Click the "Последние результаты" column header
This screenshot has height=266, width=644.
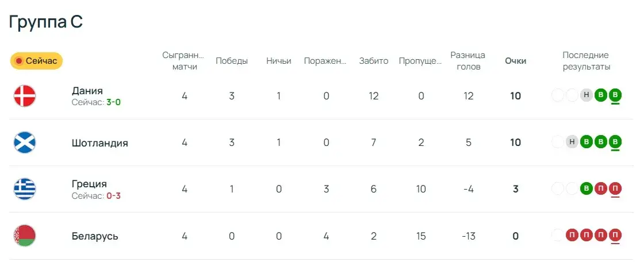coord(585,61)
